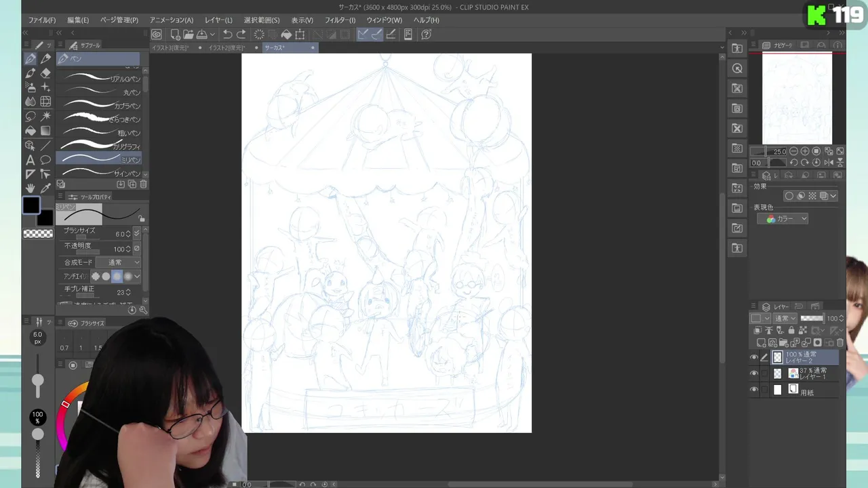Choose the カリグラフィ sub tool
The image size is (868, 488).
point(101,146)
